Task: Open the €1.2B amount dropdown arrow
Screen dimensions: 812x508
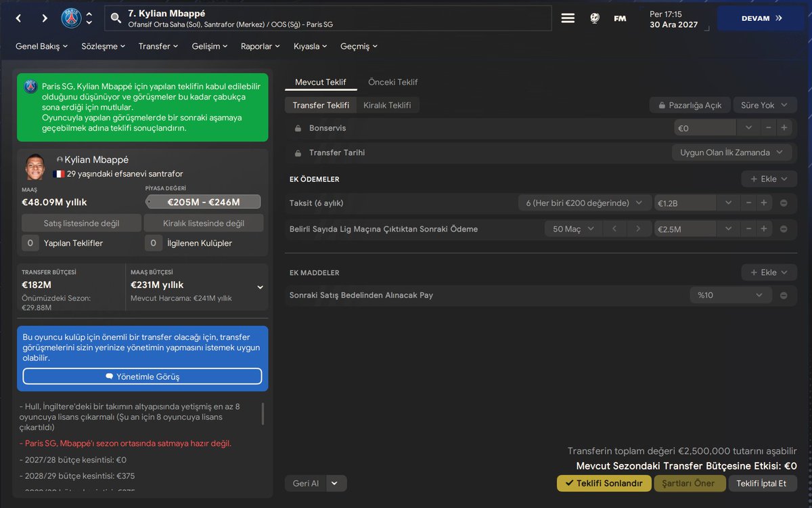Action: click(728, 203)
